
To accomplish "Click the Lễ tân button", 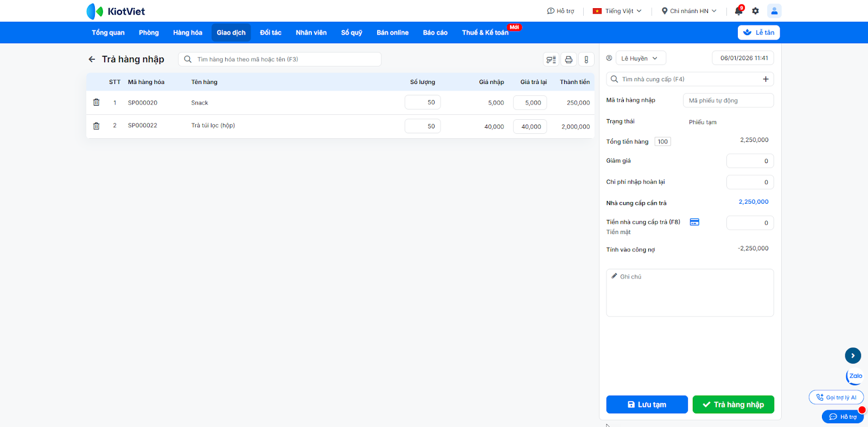I will (x=758, y=33).
